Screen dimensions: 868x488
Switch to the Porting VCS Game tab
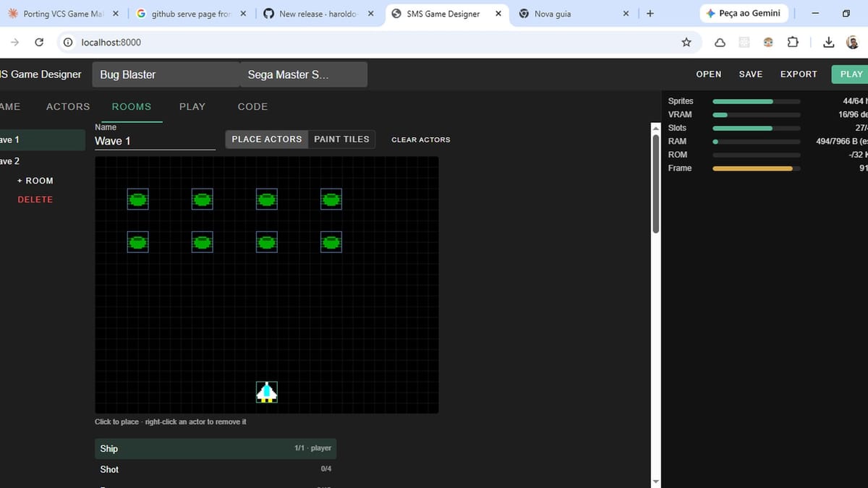point(64,14)
